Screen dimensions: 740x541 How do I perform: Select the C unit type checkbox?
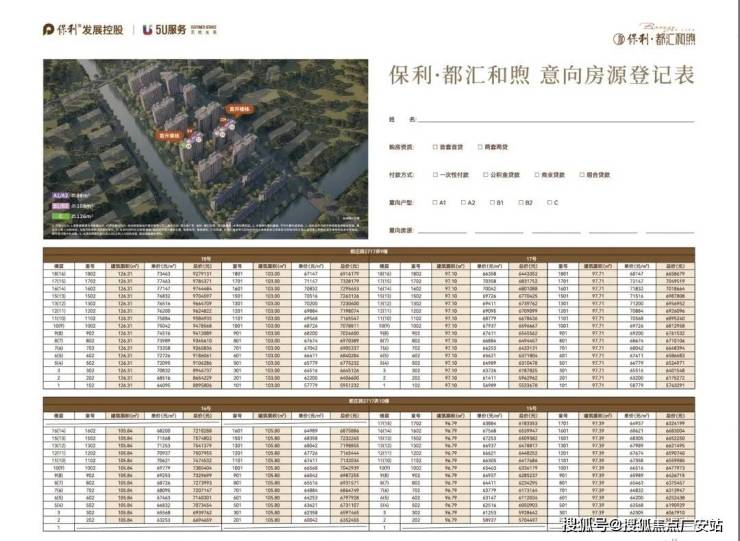click(x=549, y=203)
